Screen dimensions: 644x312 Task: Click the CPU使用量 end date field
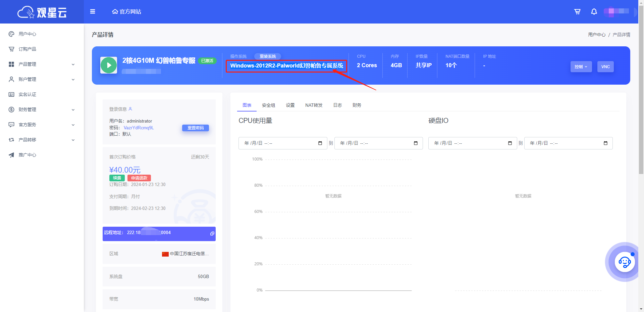tap(378, 143)
